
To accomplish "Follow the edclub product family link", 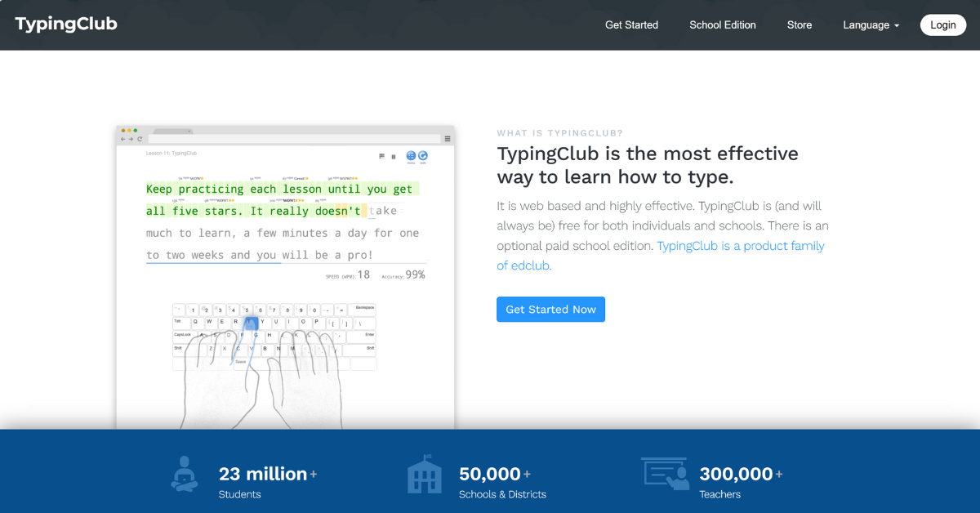I will click(x=740, y=246).
